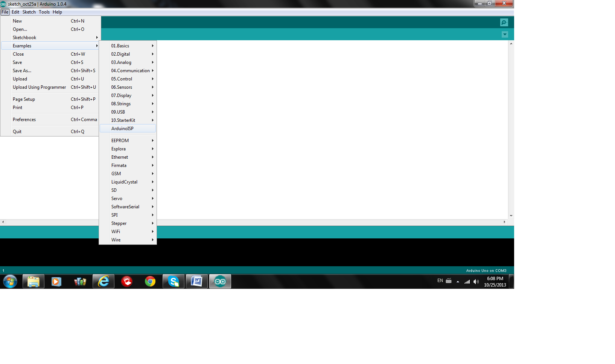Image resolution: width=615 pixels, height=364 pixels.
Task: Click the Arduino IDE icon in the taskbar
Action: tap(220, 281)
